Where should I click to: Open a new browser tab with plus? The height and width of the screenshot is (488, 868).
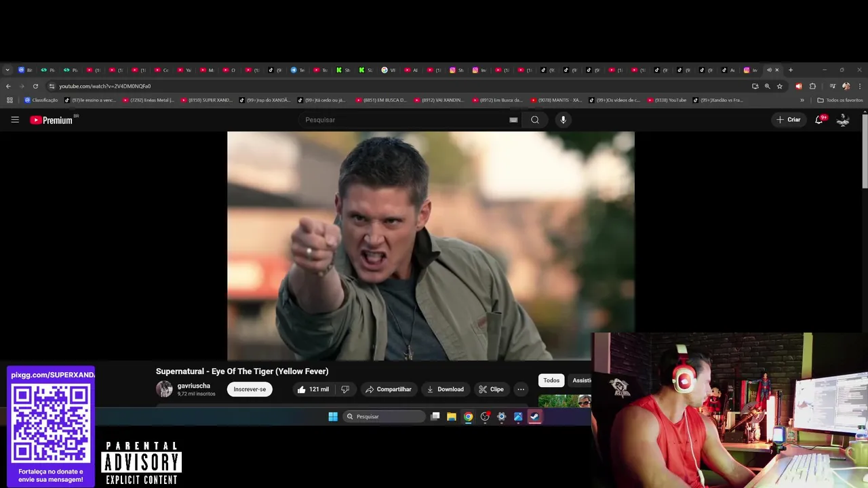(x=790, y=70)
